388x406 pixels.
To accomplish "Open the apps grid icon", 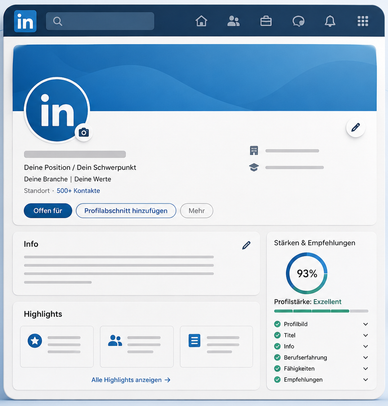I will 363,21.
